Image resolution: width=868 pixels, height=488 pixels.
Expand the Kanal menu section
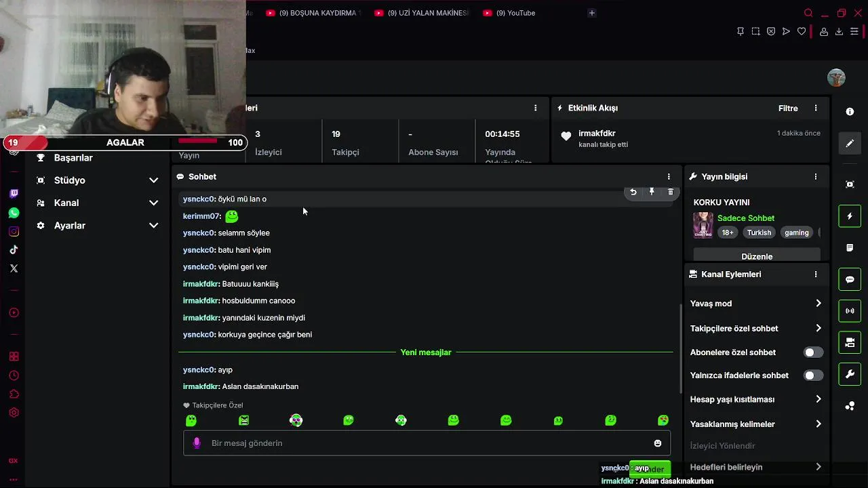coord(97,203)
